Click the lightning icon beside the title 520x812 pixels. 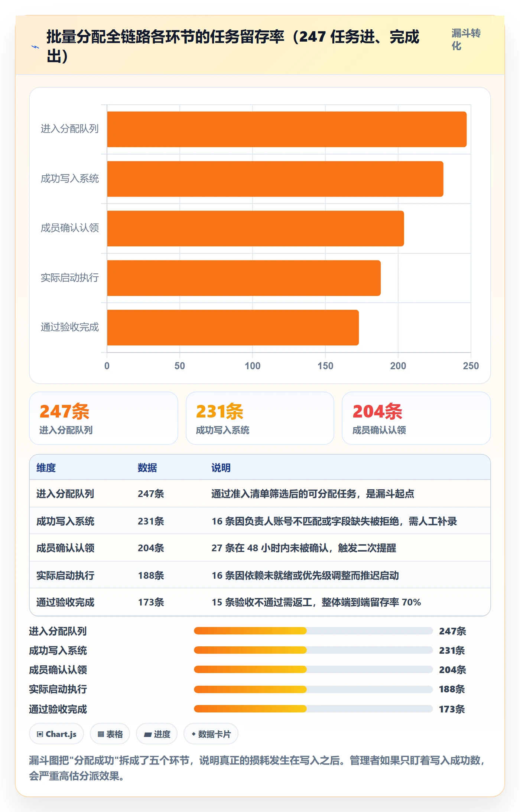coord(35,47)
